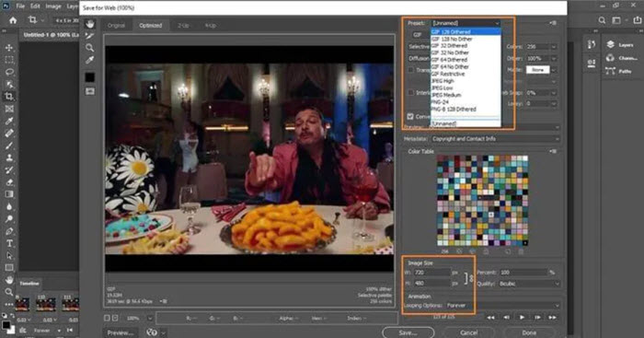Select the Clone Stamp tool
Viewport: 644px width, 338px height.
pos(9,157)
